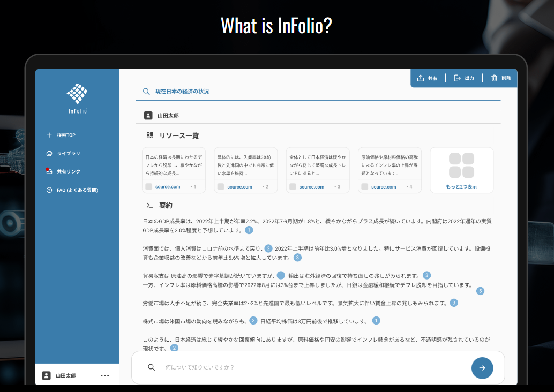Screen dimensions: 554x392
Task: Click citation 5 after デフレ脱却を目指しています
Action: (x=480, y=291)
